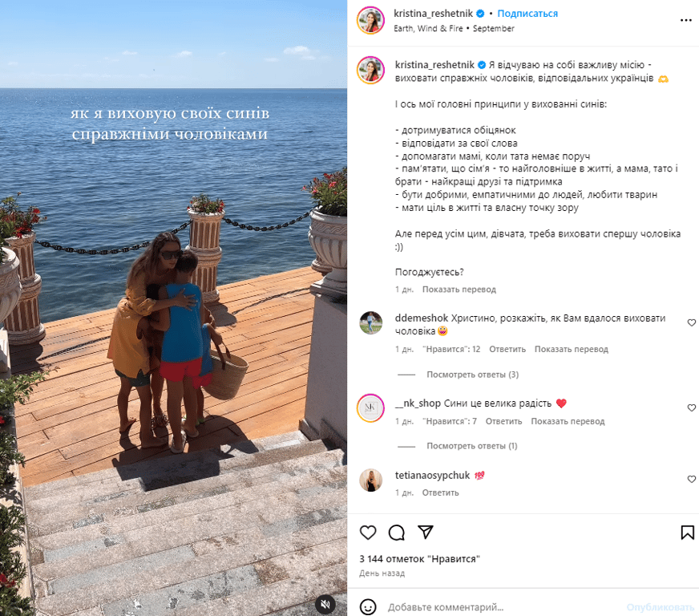Unmute the video with the speaker icon
Image resolution: width=699 pixels, height=616 pixels.
click(x=325, y=605)
